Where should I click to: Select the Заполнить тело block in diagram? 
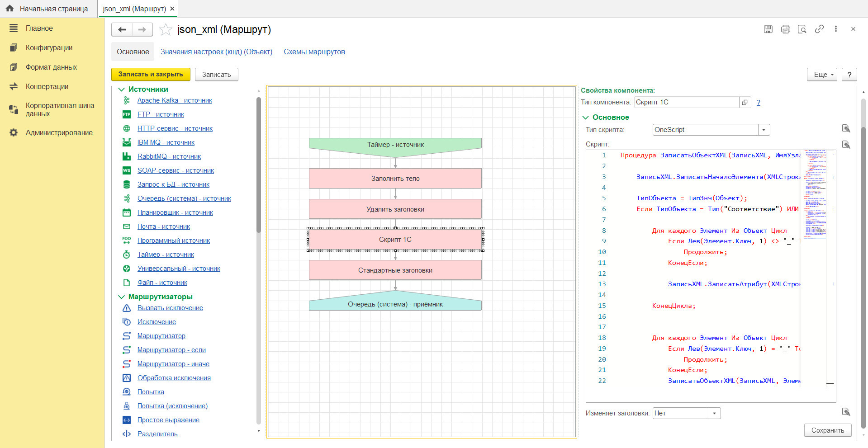coord(395,179)
